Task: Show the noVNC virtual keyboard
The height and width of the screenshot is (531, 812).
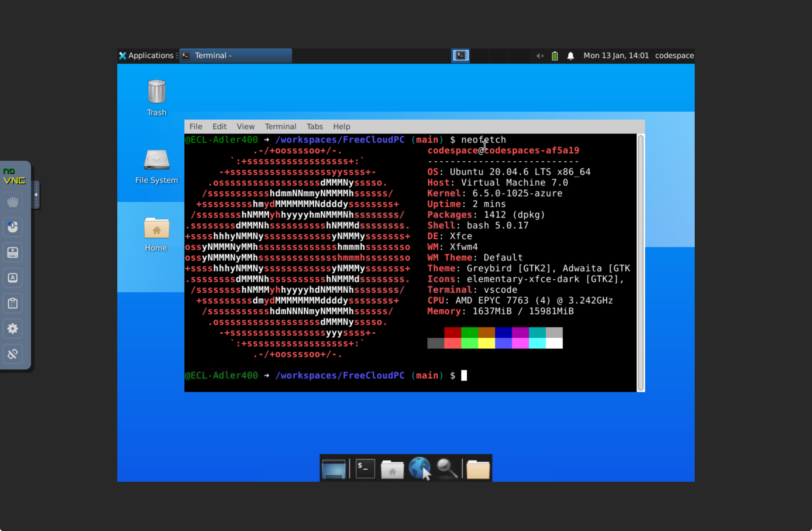Action: [x=13, y=253]
